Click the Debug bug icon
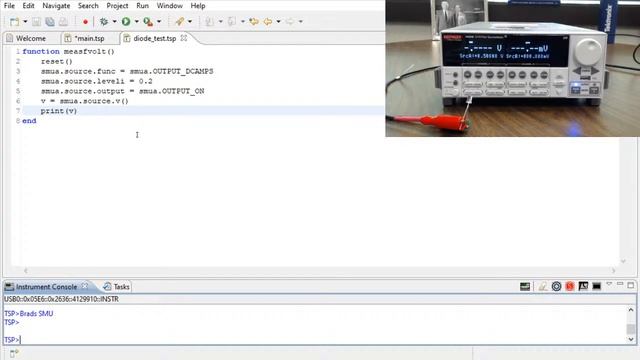 tap(104, 22)
